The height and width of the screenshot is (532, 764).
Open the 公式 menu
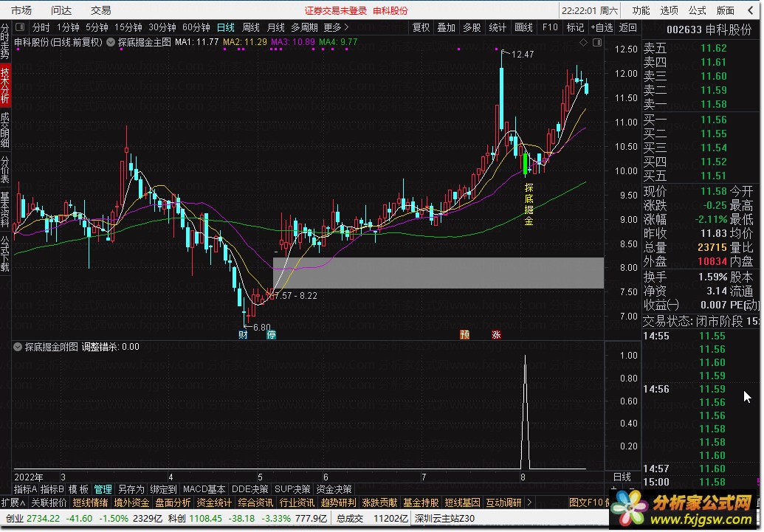click(698, 10)
